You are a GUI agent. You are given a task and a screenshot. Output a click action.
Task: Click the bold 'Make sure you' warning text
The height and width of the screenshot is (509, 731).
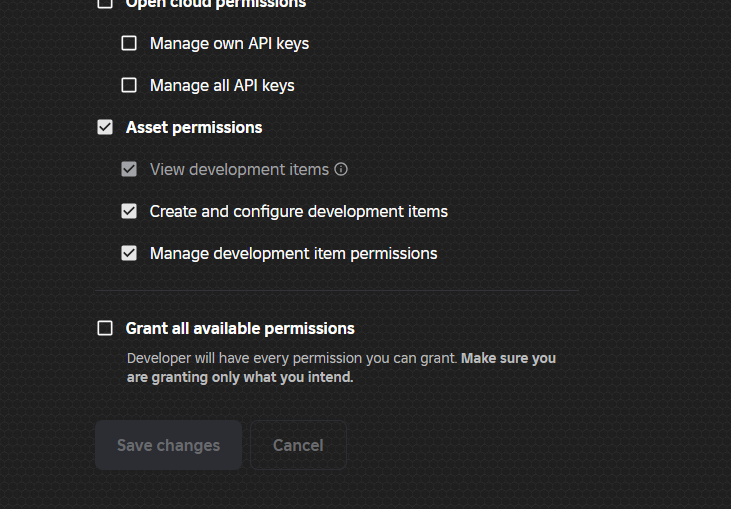point(508,358)
